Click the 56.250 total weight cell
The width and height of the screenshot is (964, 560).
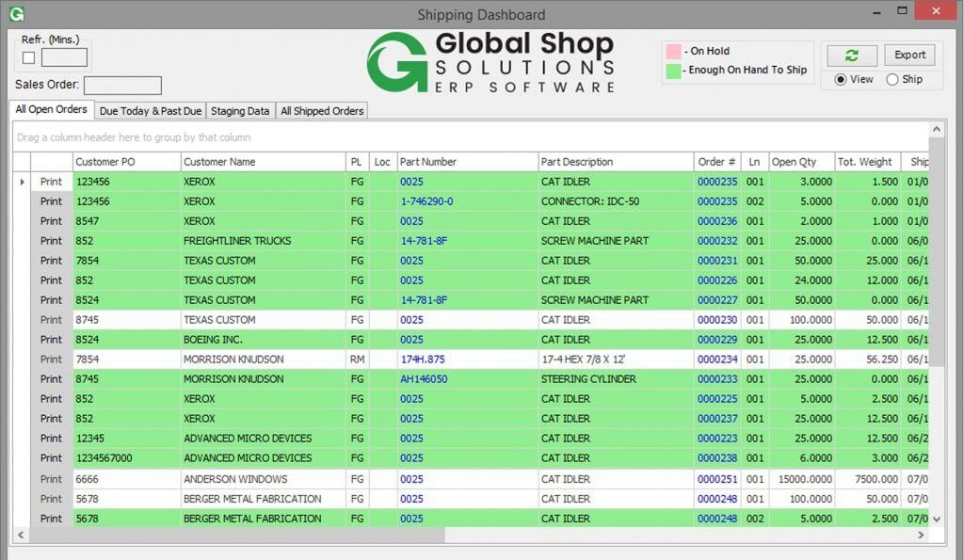click(867, 359)
